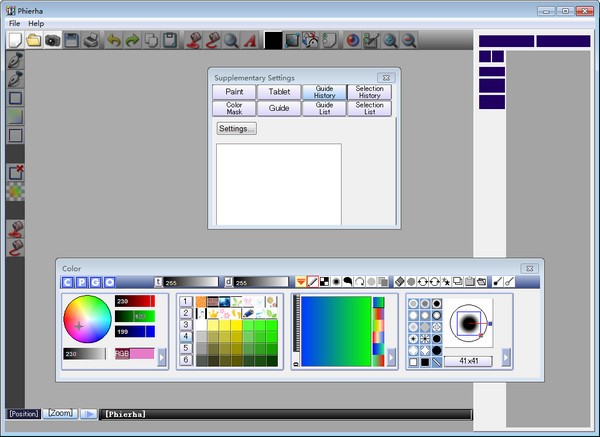Expand the brush shape section arrow
This screenshot has width=600, height=437.
(506, 356)
